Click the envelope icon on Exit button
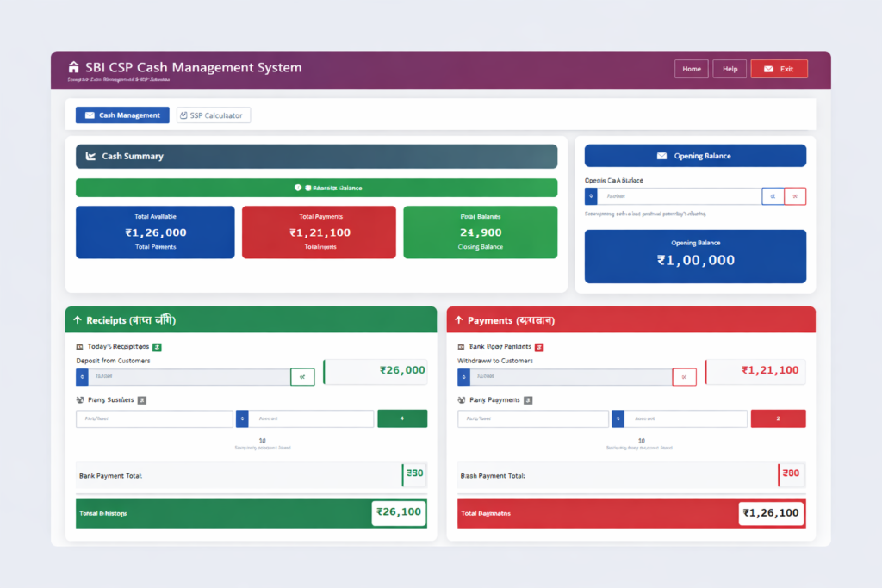Screen dimensions: 882x588 point(769,69)
